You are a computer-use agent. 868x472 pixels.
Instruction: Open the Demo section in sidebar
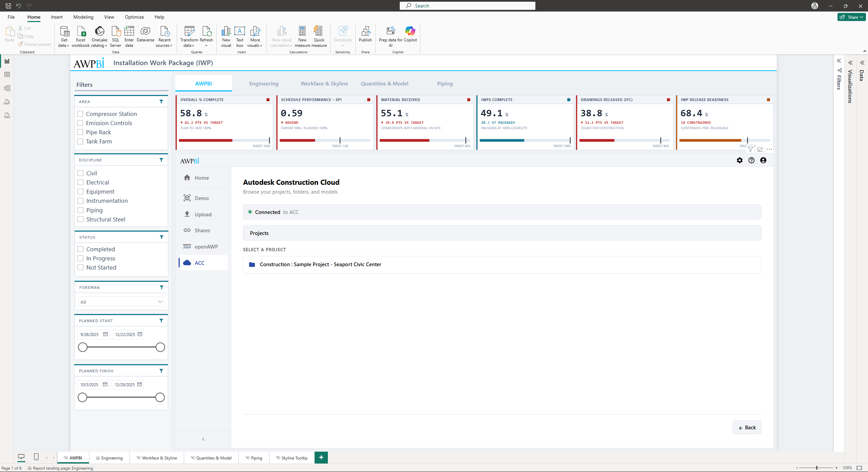tap(203, 198)
